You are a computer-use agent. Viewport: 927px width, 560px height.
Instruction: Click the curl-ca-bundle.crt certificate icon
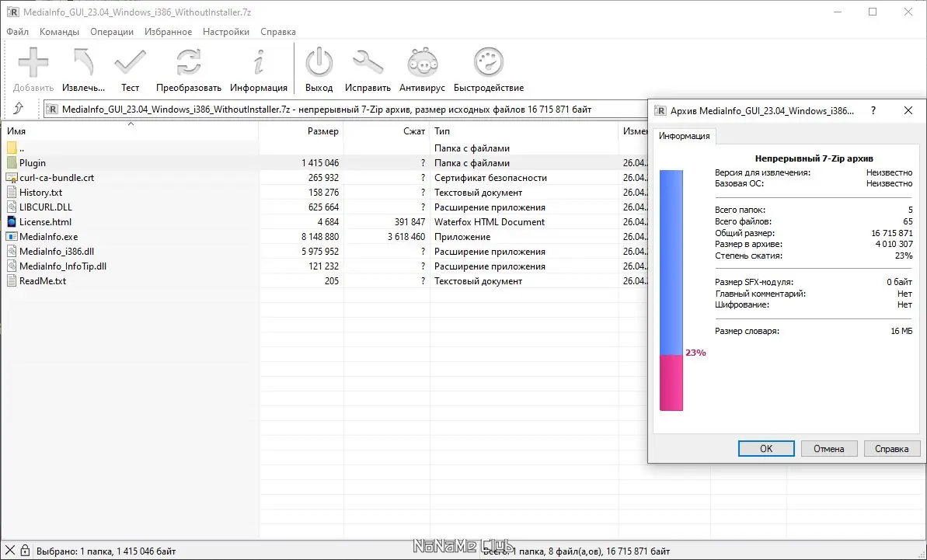[x=12, y=177]
